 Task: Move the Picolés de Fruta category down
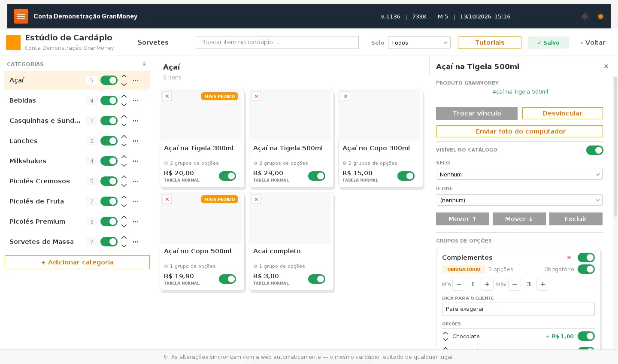(x=124, y=206)
